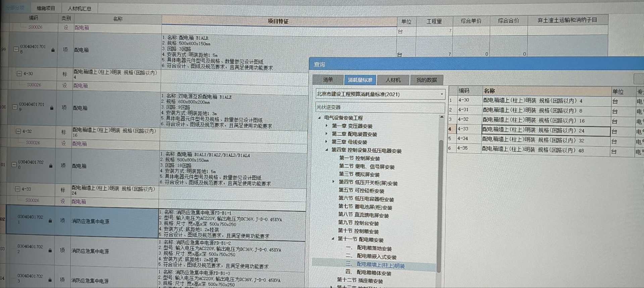Screen dimensions: 644x288
Task: Open the 消耗量标准 tab in query dialog
Action: pyautogui.click(x=360, y=80)
